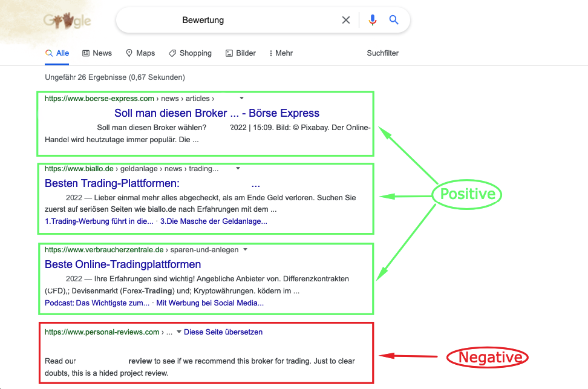Screen dimensions: 588x389
Task: Switch to the Maps tab
Action: [x=140, y=53]
